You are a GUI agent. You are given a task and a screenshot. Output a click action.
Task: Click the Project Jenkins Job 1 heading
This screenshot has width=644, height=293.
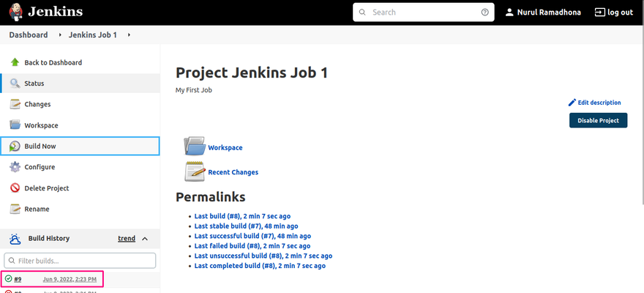252,73
